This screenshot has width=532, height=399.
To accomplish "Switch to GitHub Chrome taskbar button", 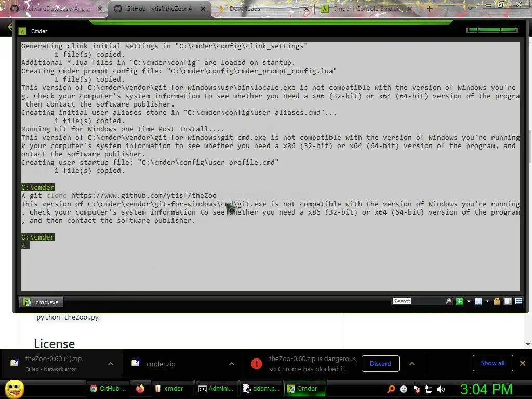I will (x=108, y=389).
